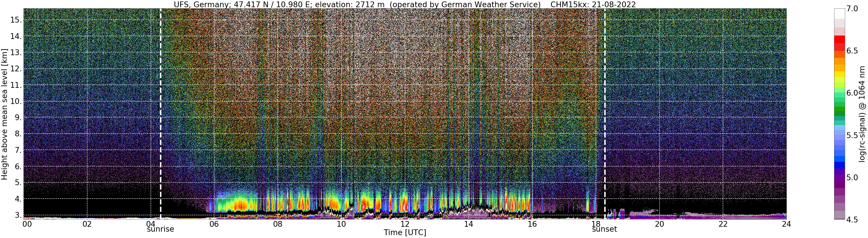Viewport: 868px width, 238px height.
Task: Click the '15.' height tick label
Action: pyautogui.click(x=16, y=20)
